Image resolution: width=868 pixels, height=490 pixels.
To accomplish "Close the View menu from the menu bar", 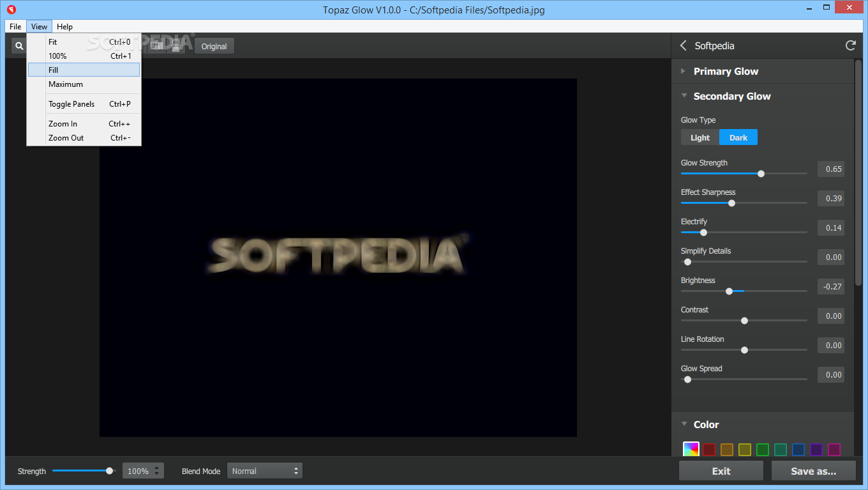I will pos(39,26).
